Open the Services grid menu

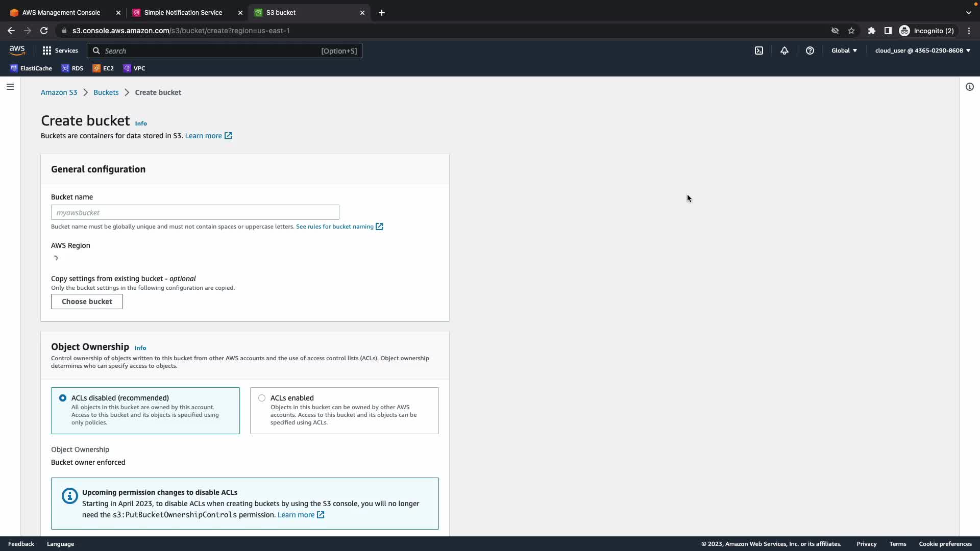60,51
